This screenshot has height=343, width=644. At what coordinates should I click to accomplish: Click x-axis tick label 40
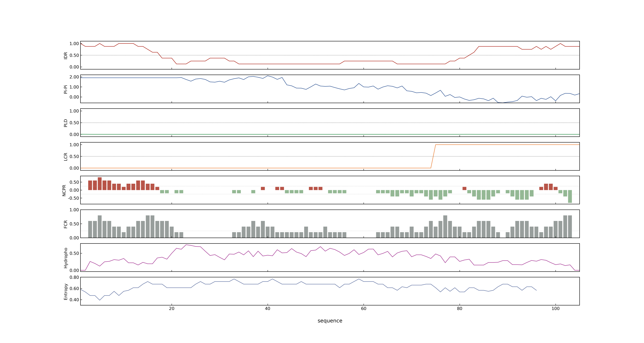[267, 308]
